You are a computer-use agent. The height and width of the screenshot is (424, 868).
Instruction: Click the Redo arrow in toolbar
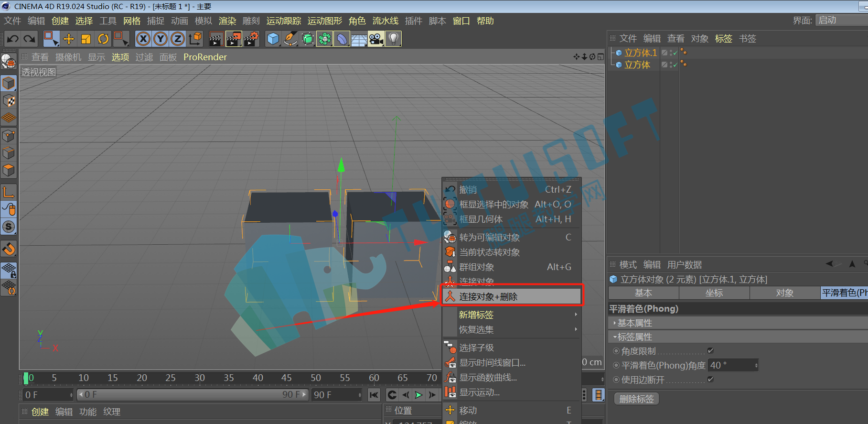pos(30,39)
